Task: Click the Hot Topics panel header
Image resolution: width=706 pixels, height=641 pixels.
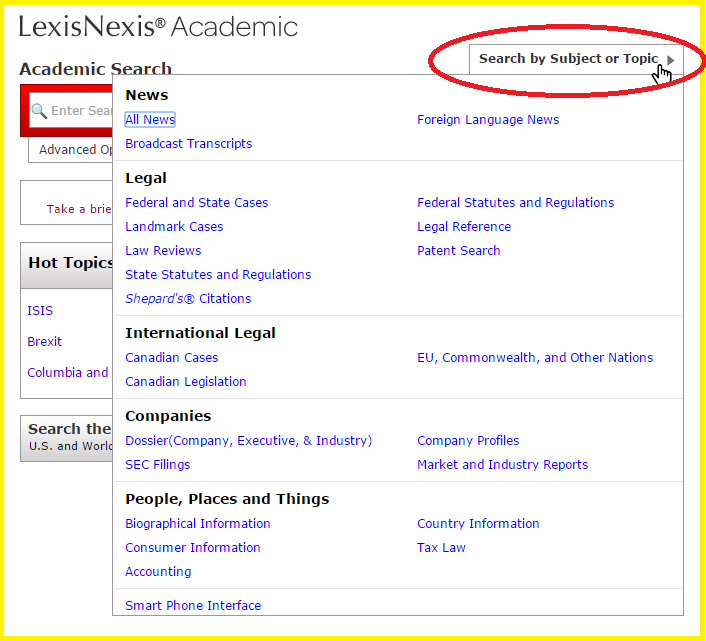Action: click(67, 265)
